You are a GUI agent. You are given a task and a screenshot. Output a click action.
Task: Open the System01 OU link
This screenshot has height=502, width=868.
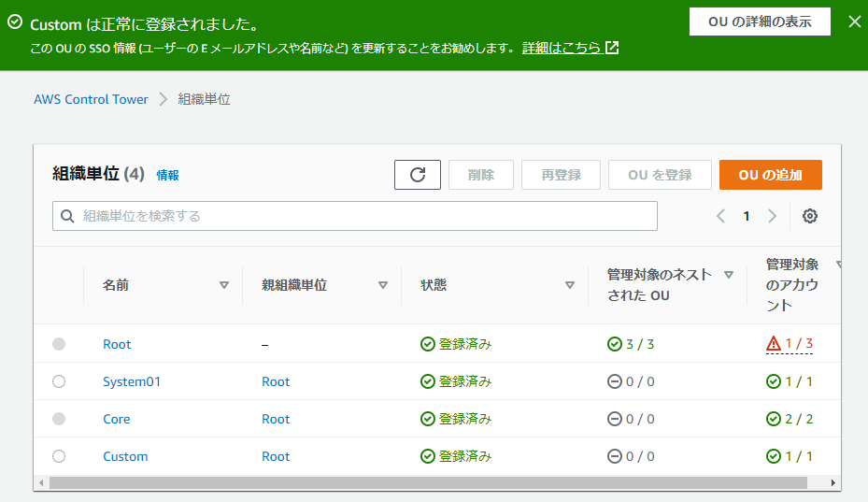(132, 381)
